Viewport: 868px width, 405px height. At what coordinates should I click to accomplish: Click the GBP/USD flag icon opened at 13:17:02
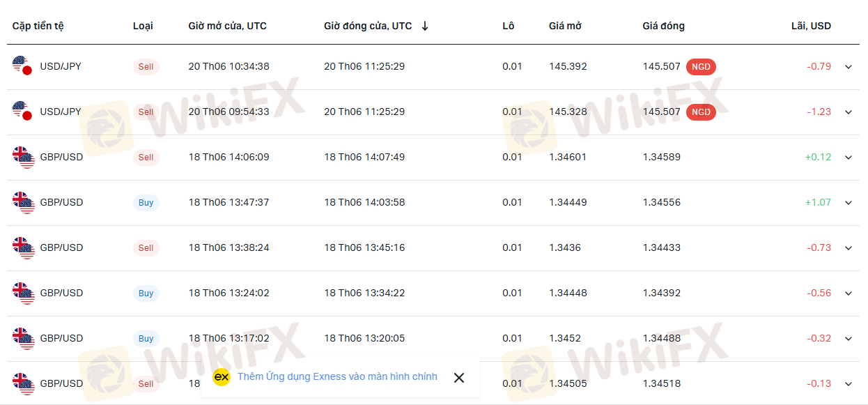[23, 338]
